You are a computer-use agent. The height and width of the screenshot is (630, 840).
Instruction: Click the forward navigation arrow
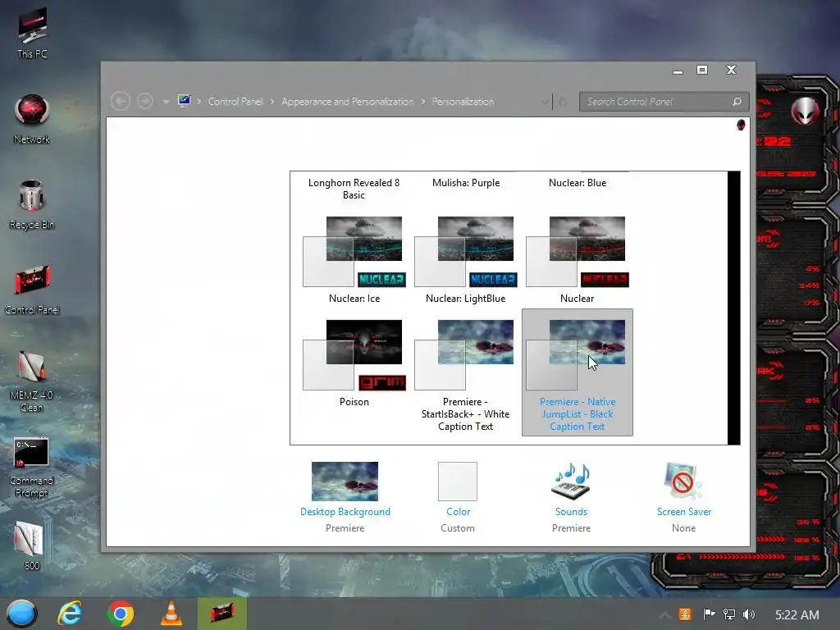click(145, 101)
